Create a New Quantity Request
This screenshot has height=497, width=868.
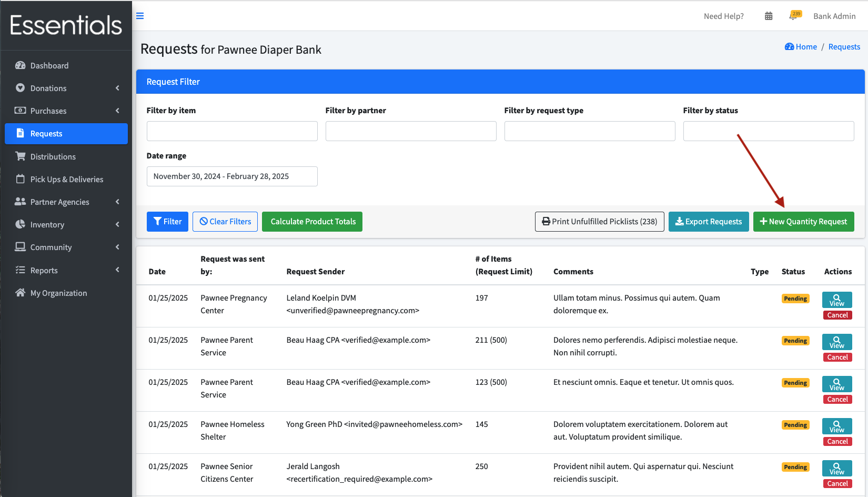[x=804, y=222]
